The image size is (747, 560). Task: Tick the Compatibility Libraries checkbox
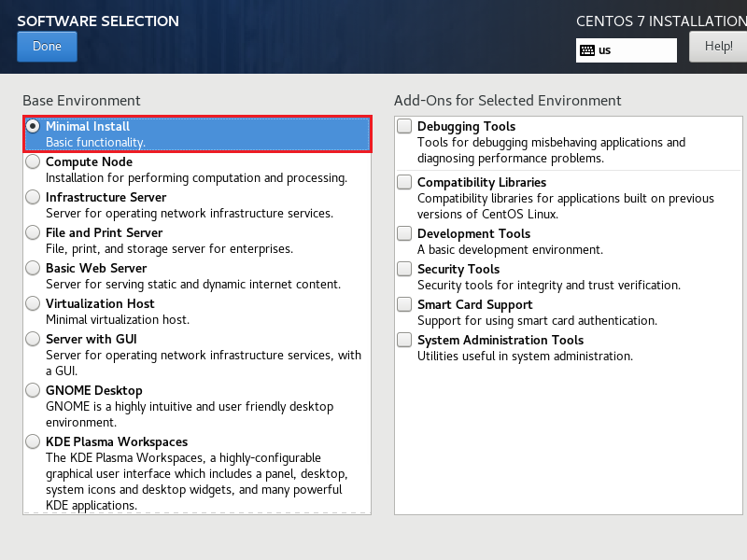pyautogui.click(x=404, y=182)
